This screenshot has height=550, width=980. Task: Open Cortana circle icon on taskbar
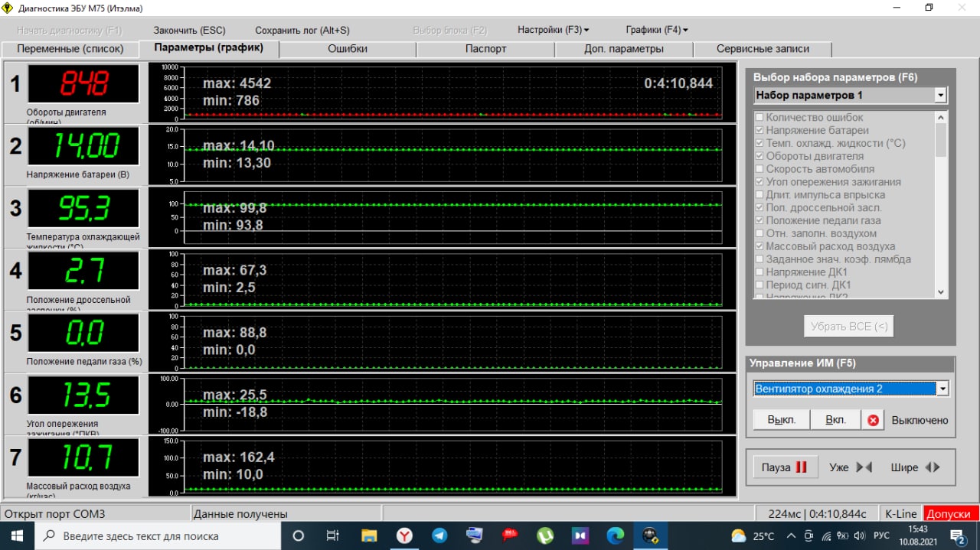(299, 535)
